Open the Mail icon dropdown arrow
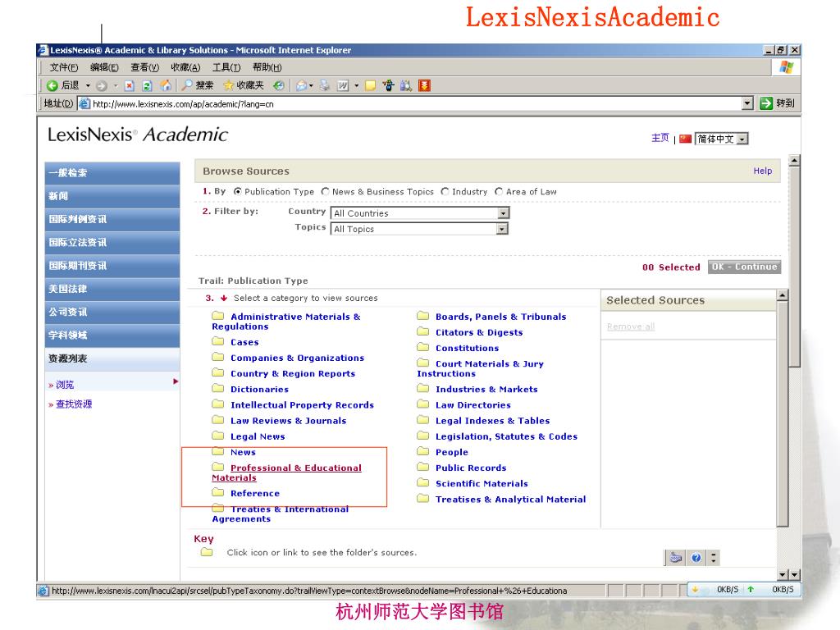Image resolution: width=840 pixels, height=630 pixels. pyautogui.click(x=311, y=85)
